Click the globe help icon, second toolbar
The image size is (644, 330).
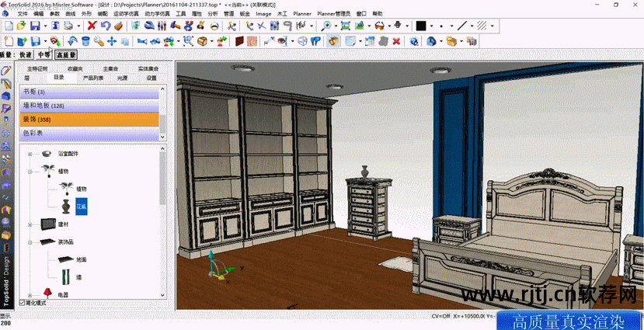(414, 41)
